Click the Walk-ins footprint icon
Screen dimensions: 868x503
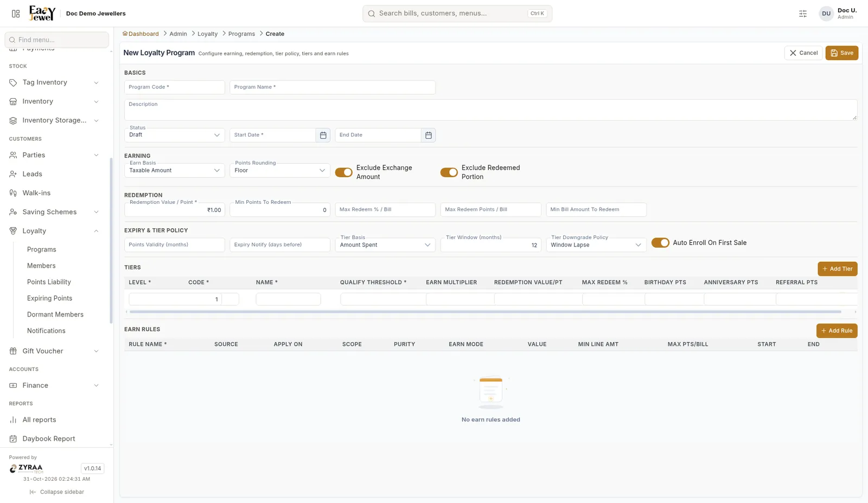tap(13, 193)
